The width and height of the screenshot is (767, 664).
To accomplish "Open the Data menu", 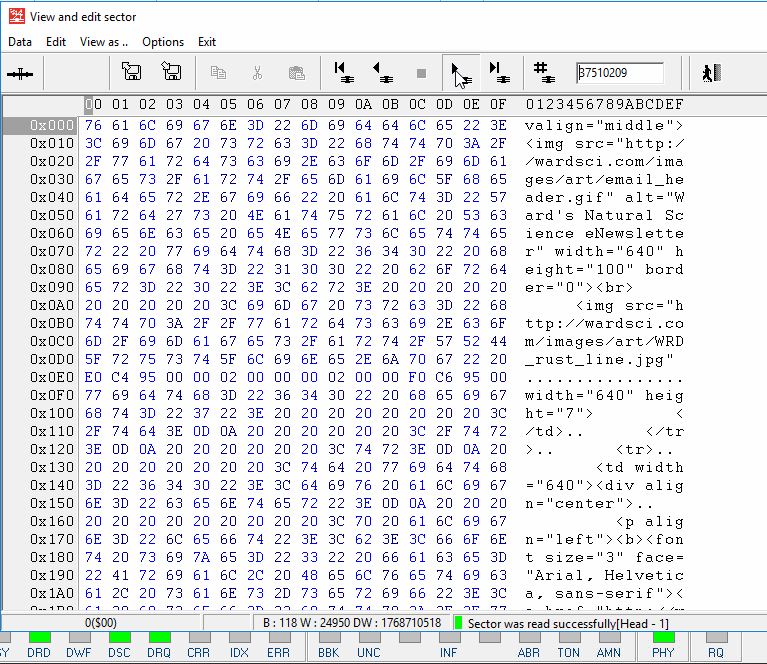I will (20, 42).
